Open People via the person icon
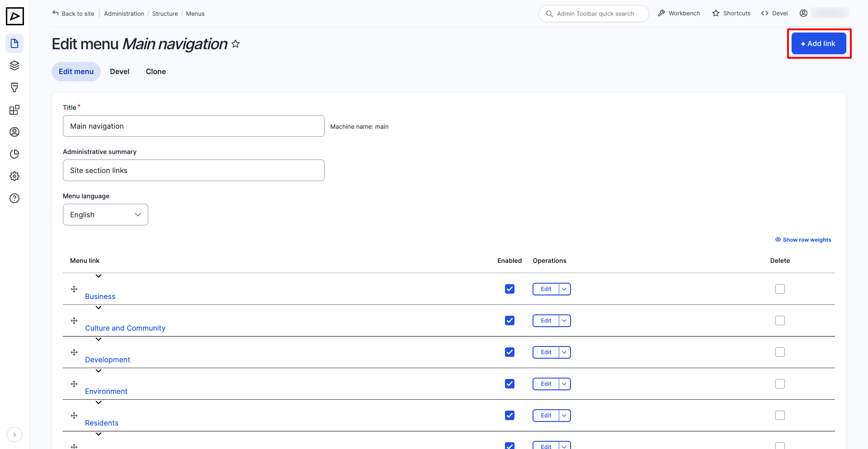This screenshot has height=449, width=868. click(14, 132)
